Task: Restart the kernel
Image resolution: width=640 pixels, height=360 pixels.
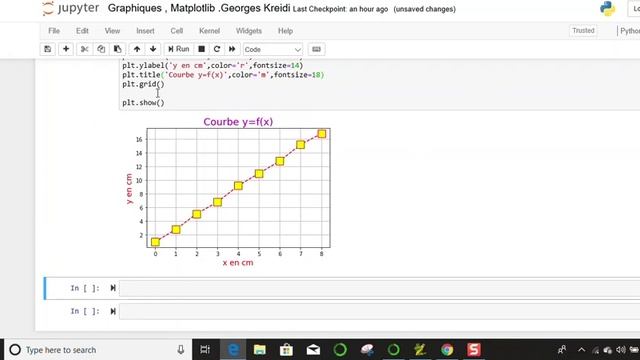Action: [x=217, y=49]
